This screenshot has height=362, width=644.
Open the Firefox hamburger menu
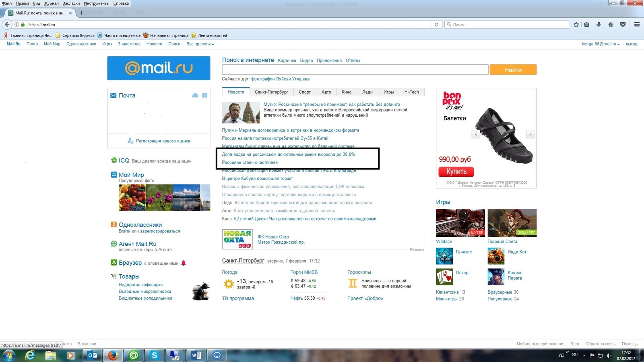[637, 25]
